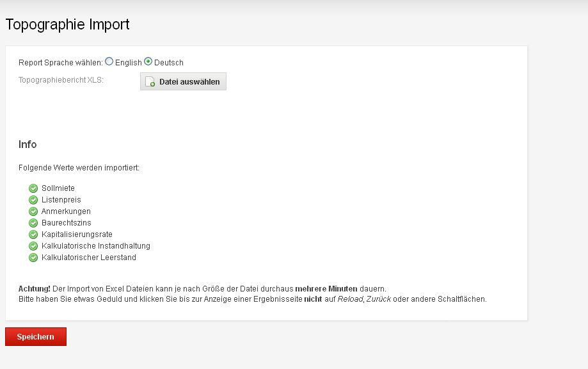Image resolution: width=588 pixels, height=369 pixels.
Task: Click the checkmark beside Kalkulatorischer Leerstand
Action: pos(33,258)
